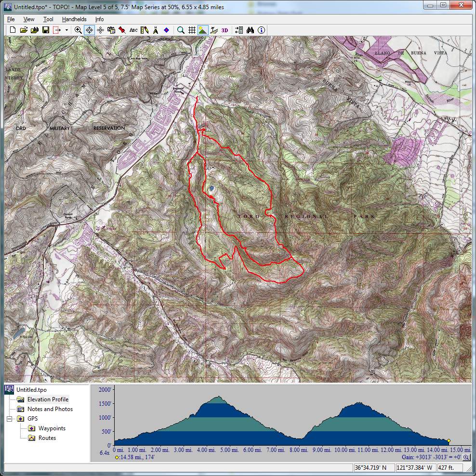Click the binoculars Find icon
This screenshot has width=476, height=476.
pos(250,30)
